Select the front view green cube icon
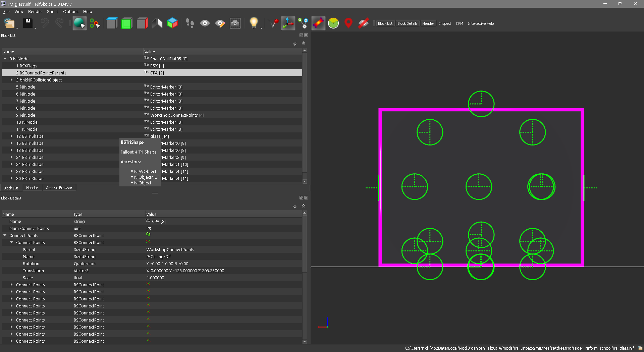 click(126, 23)
